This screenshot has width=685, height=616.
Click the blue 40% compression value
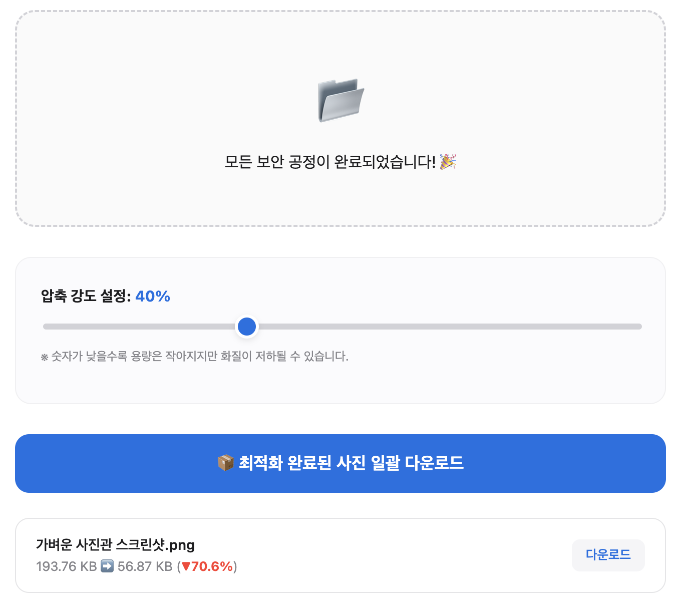coord(153,296)
